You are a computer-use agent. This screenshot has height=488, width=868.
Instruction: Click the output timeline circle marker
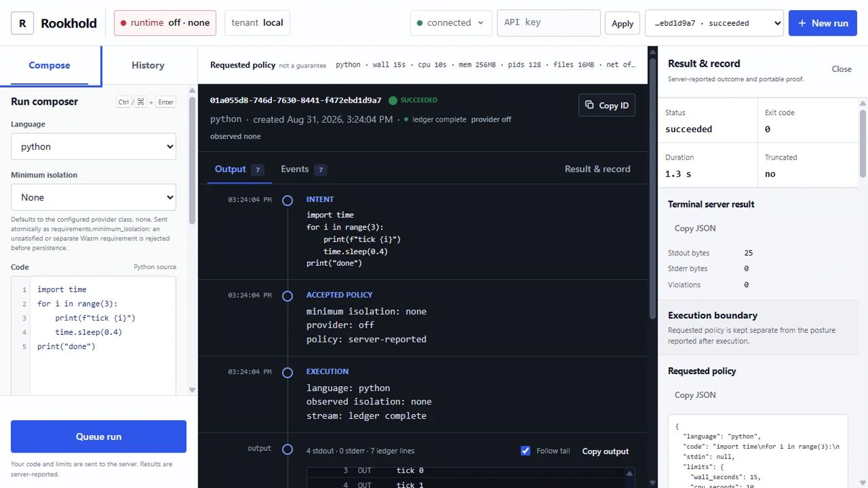288,449
